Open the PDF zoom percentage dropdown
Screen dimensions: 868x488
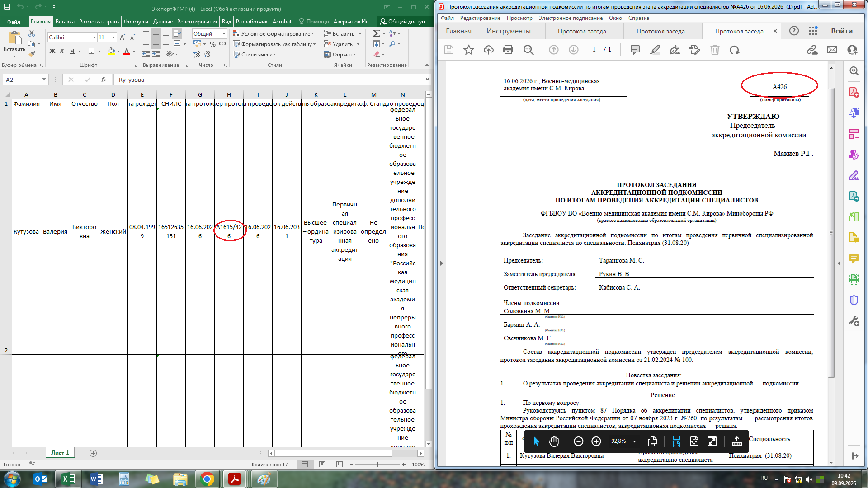(634, 441)
